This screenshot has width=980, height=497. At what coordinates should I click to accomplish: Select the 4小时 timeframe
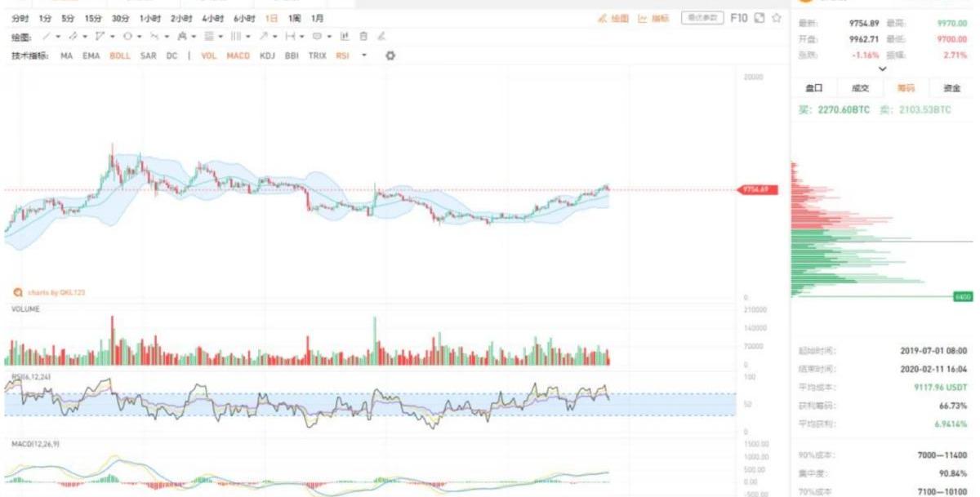point(212,17)
